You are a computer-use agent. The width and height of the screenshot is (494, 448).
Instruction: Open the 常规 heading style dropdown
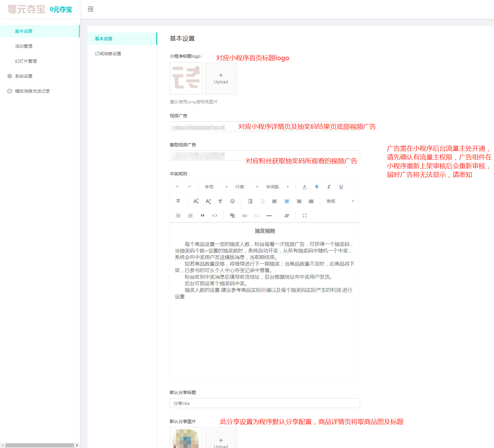(340, 201)
